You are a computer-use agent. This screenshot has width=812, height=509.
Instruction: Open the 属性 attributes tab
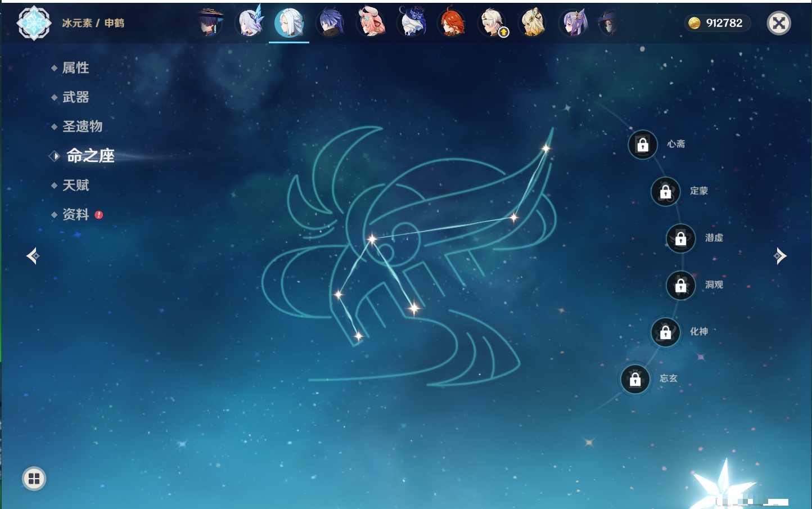(x=75, y=68)
